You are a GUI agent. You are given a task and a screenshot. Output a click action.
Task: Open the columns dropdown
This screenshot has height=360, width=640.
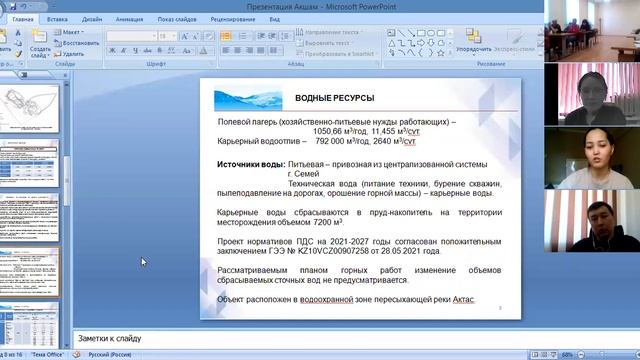pyautogui.click(x=275, y=51)
